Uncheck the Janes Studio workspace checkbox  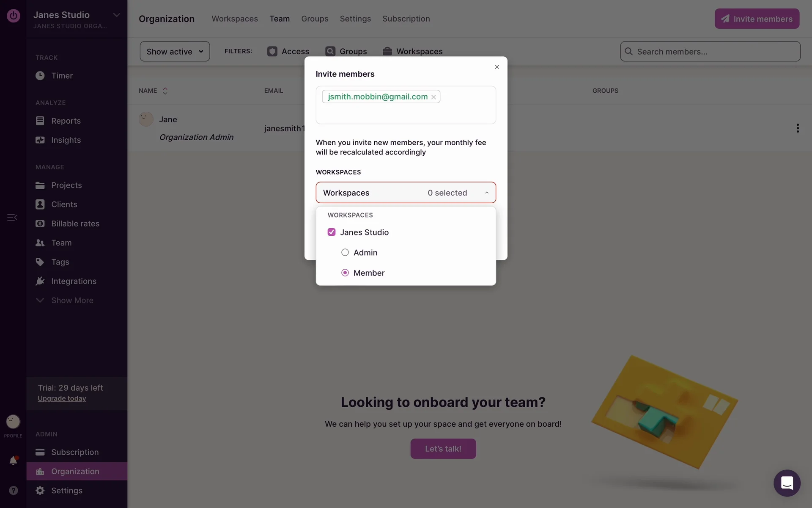point(332,232)
